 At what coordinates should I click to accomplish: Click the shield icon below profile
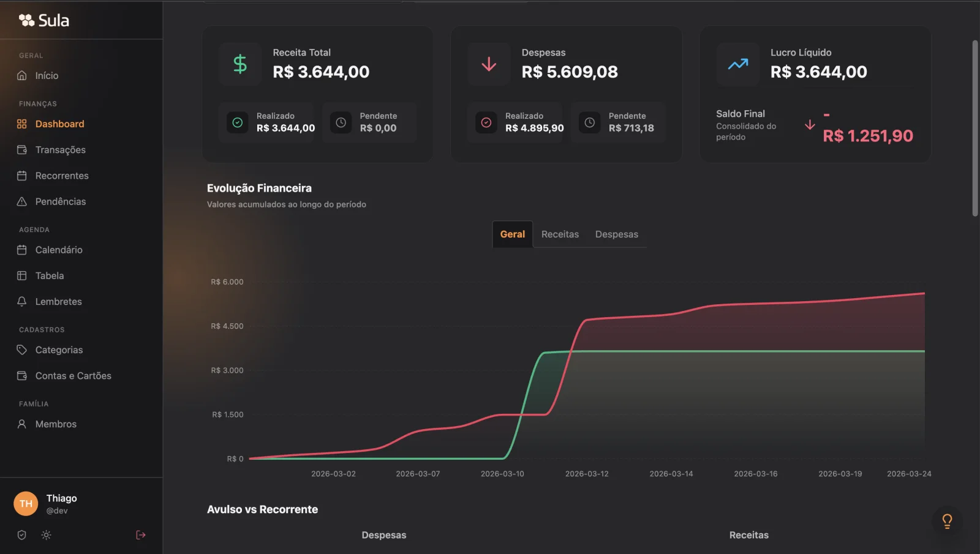coord(22,535)
